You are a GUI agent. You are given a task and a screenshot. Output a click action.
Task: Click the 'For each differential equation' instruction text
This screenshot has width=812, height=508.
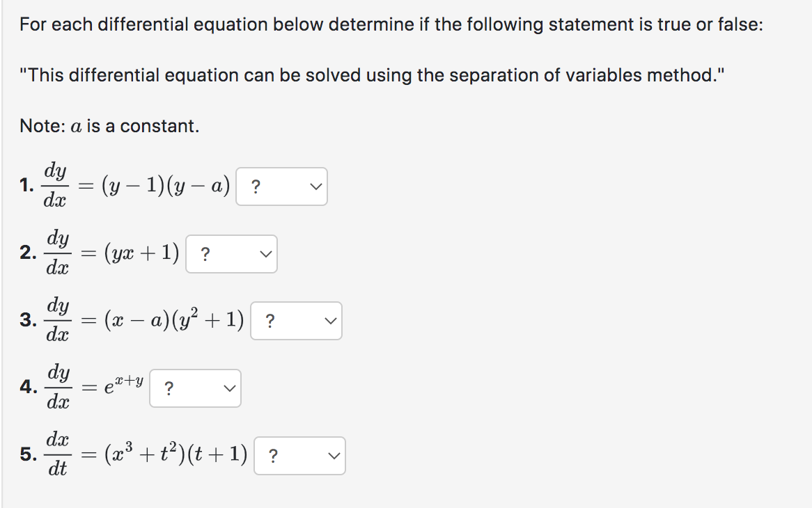(391, 24)
